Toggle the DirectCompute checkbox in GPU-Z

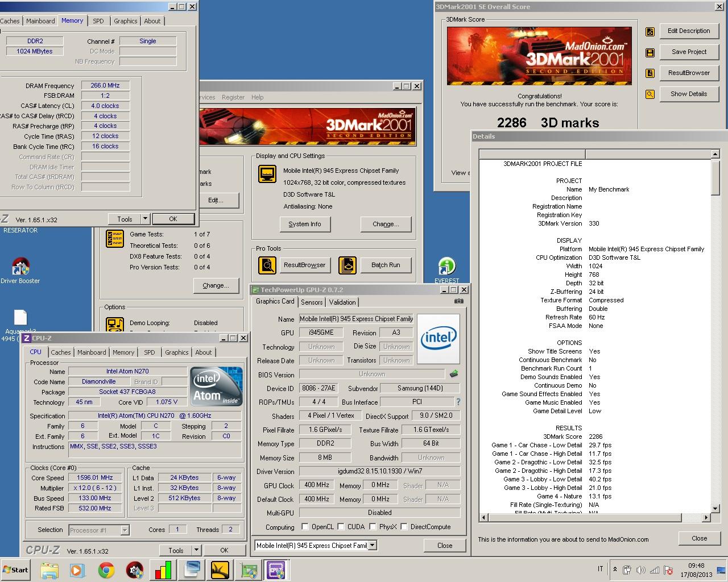404,527
